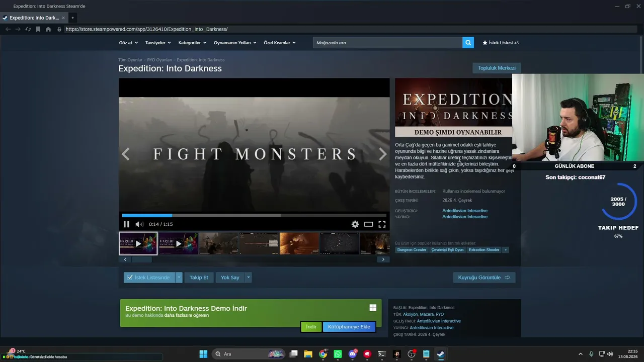Switch trailer to theater mode
The width and height of the screenshot is (644, 362).
point(369,224)
